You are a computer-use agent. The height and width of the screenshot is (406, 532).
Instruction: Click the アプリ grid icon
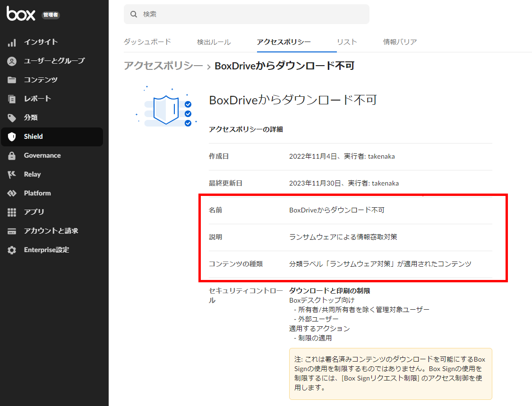click(x=12, y=212)
